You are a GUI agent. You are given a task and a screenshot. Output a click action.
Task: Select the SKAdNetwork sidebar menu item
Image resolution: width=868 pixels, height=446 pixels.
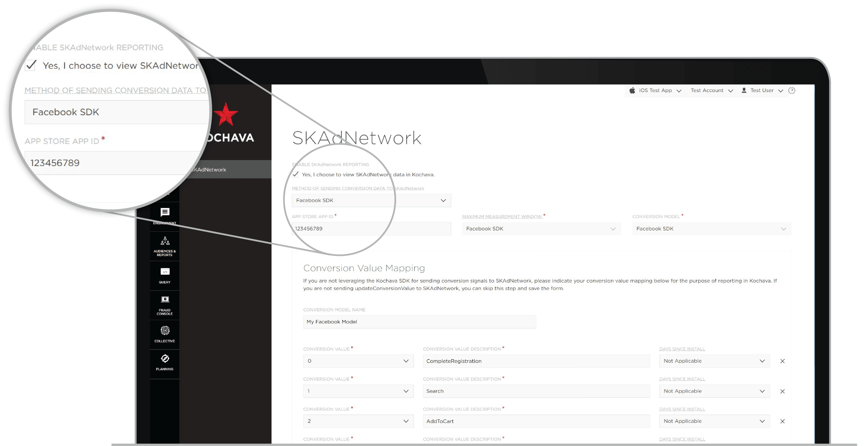[x=226, y=169]
